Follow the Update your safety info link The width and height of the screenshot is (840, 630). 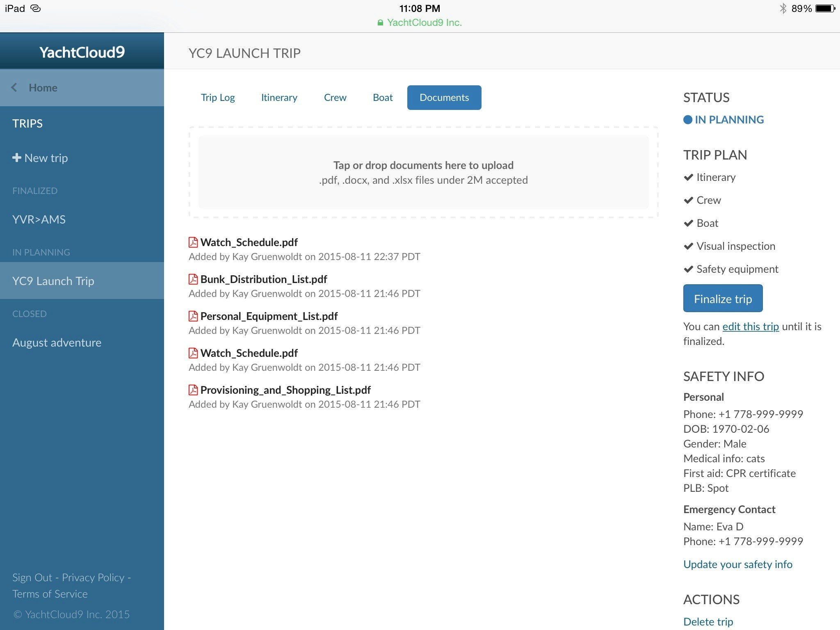coord(737,564)
